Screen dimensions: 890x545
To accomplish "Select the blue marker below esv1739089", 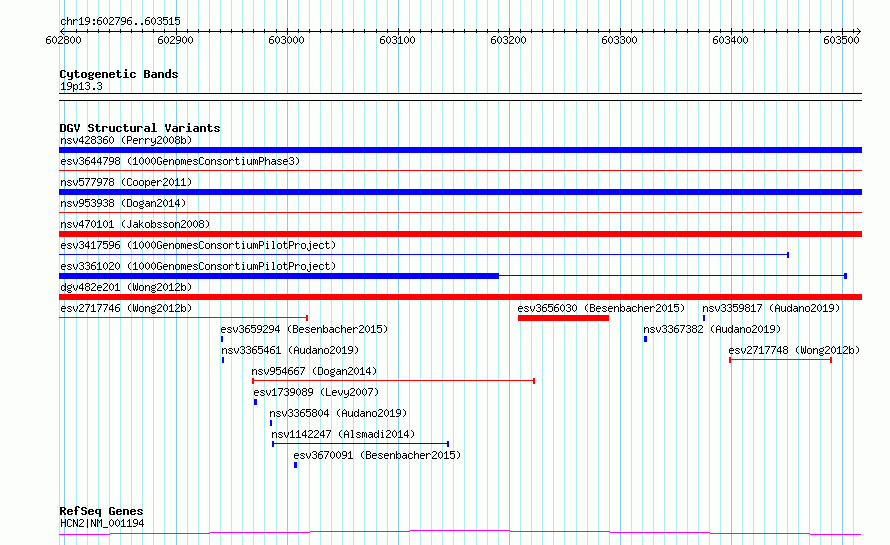I will click(x=255, y=402).
